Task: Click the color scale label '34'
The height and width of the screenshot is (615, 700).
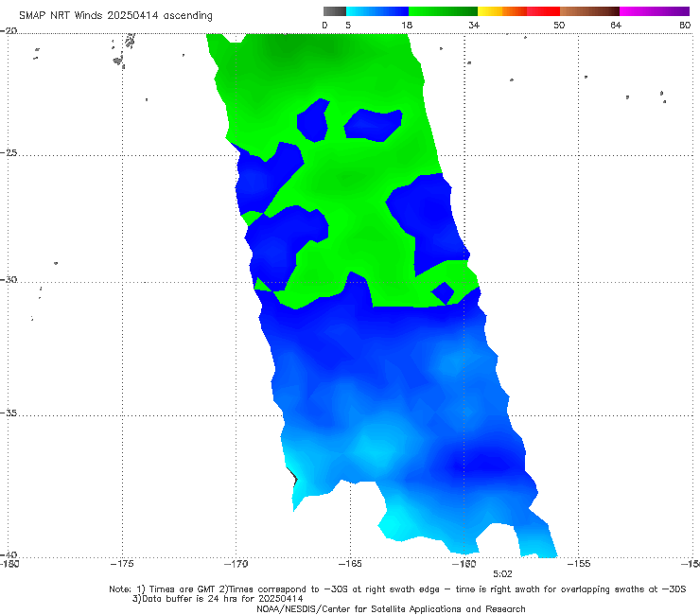Action: pyautogui.click(x=474, y=25)
